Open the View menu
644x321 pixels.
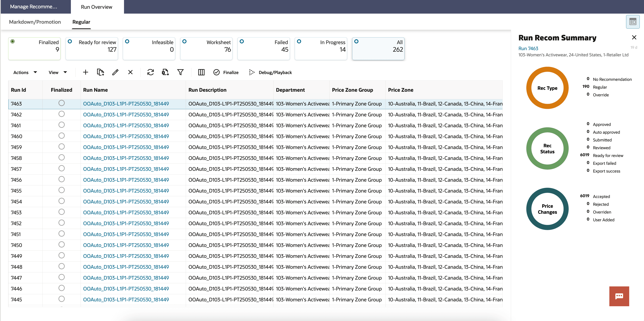[x=57, y=72]
